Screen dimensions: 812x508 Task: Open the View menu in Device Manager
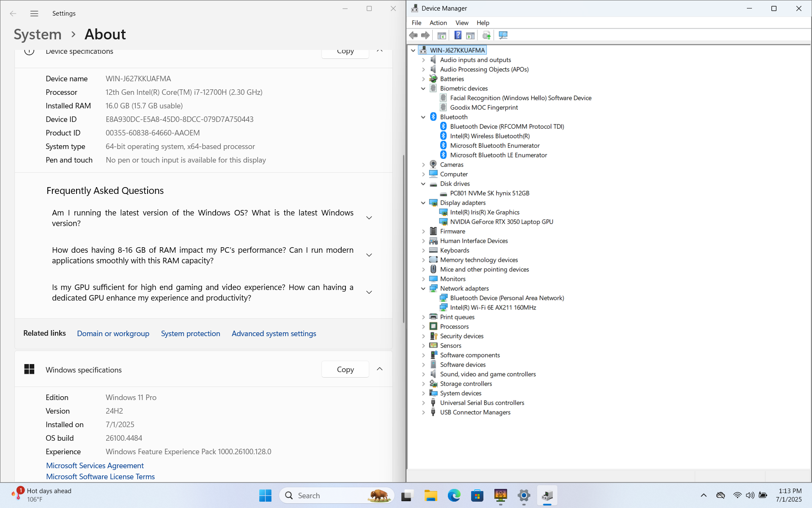[462, 23]
